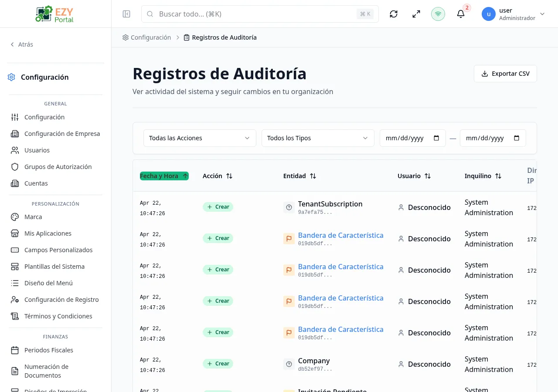Click the Configuración gear icon in sidebar header
The width and height of the screenshot is (558, 392).
point(11,77)
